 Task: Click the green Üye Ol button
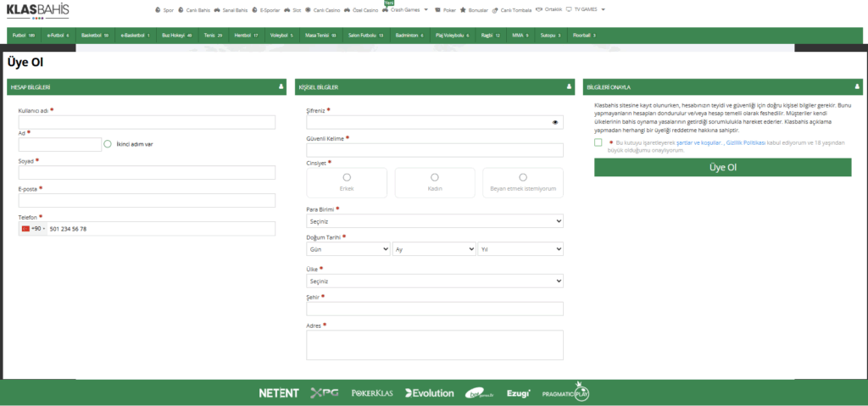[x=722, y=167]
